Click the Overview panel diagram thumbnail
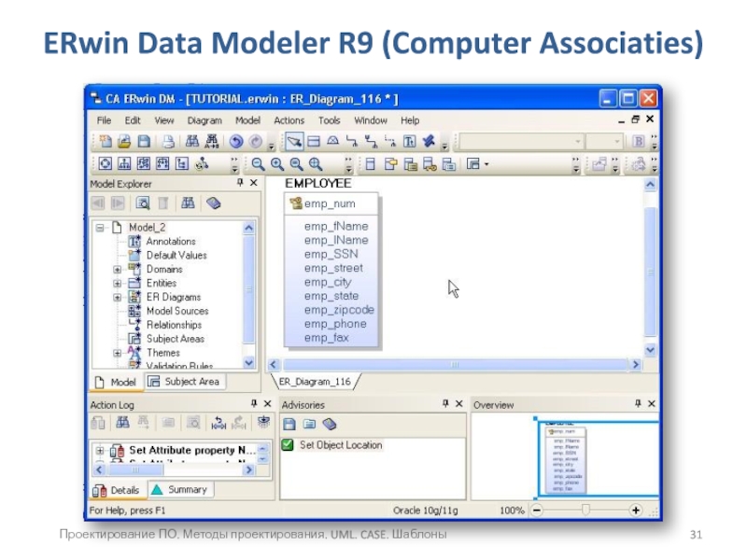The width and height of the screenshot is (747, 560). [566, 459]
